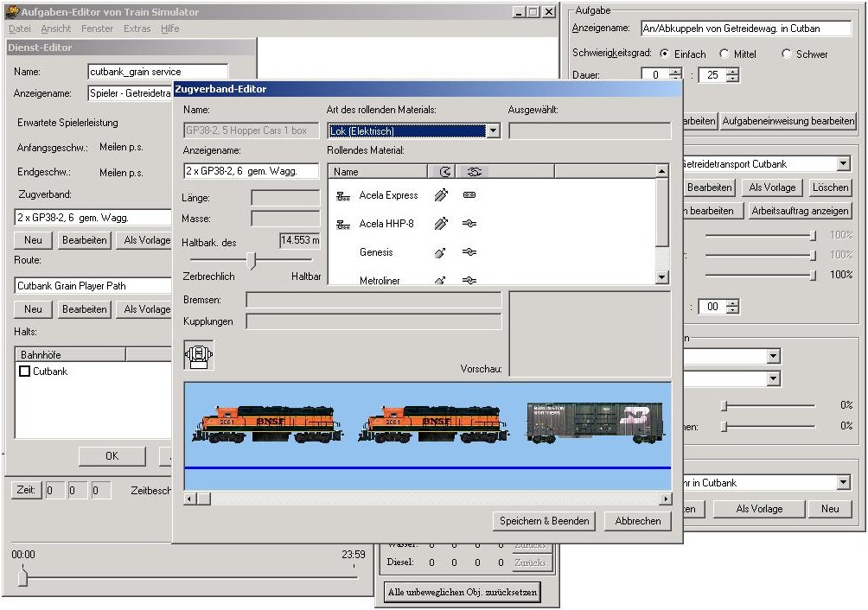Open the Art des rollenden Materials dropdown
The image size is (868, 610).
point(493,131)
